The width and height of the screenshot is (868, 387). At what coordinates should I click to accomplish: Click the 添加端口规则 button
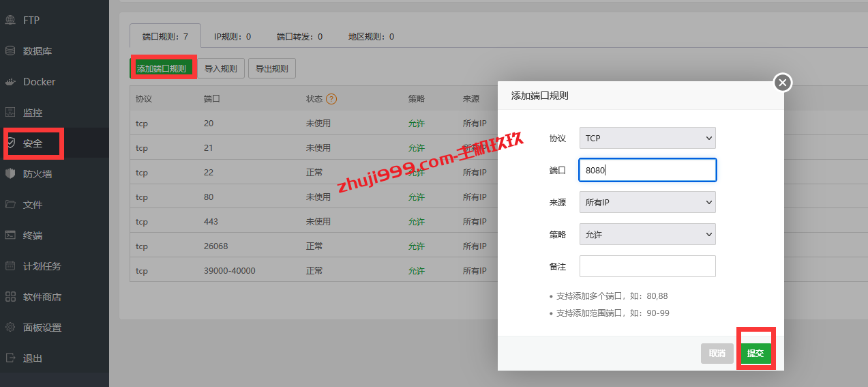[162, 68]
